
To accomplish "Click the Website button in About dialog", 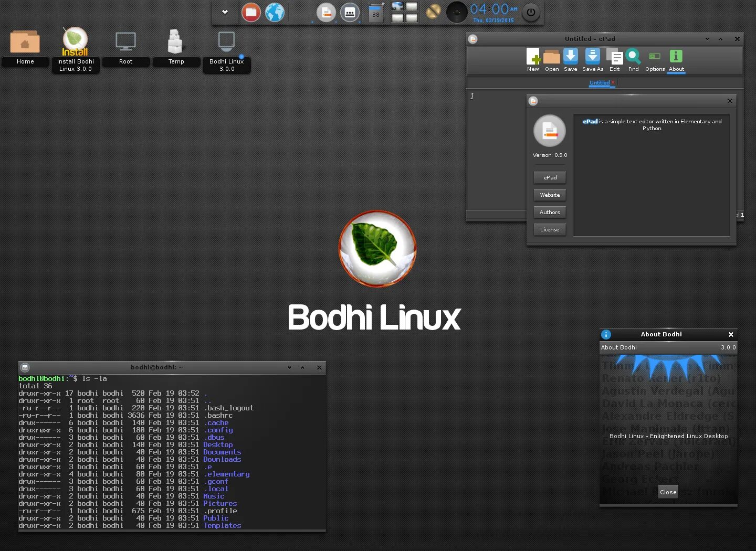I will tap(550, 195).
